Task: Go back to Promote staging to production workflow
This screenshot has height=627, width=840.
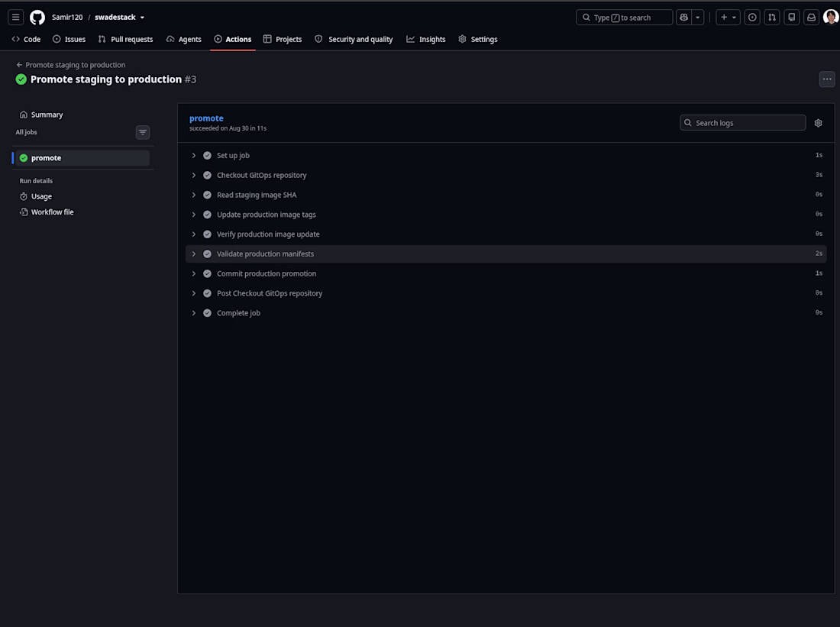Action: coord(71,65)
